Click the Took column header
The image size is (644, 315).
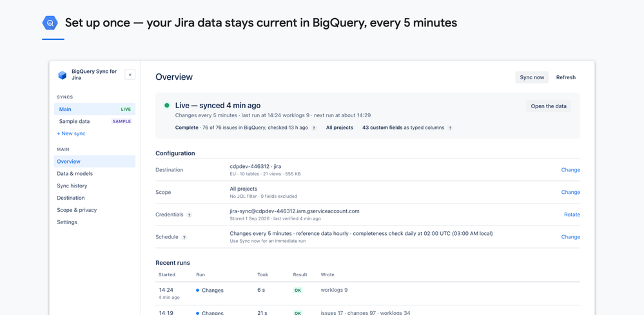click(262, 275)
